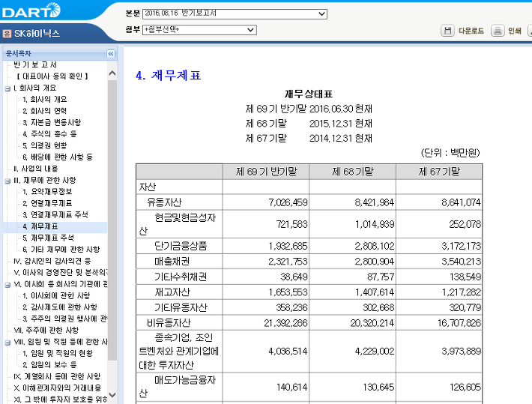Open 3. 주주의 의결권 행사에 관한 section
This screenshot has height=404, width=532.
point(64,319)
